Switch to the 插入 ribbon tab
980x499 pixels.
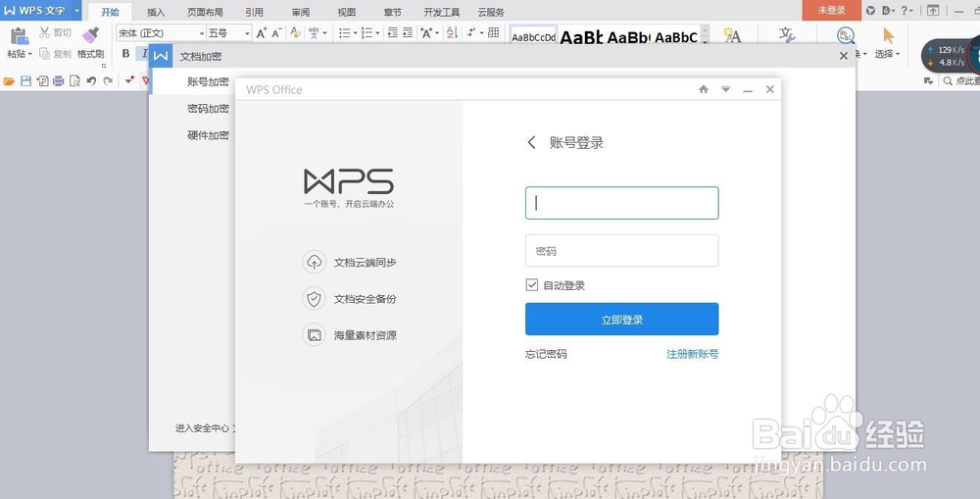click(x=156, y=12)
